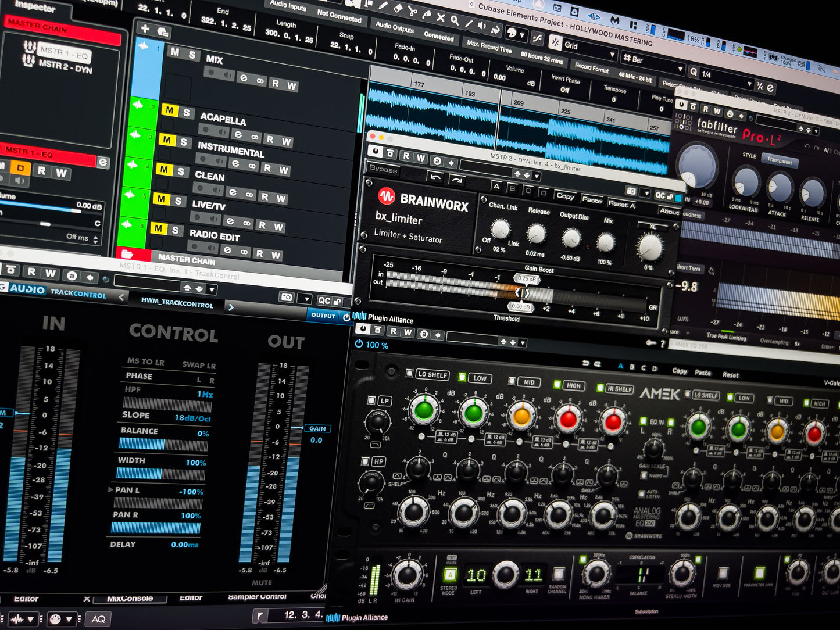Click the AMEK IN GAIN knob

click(x=407, y=575)
